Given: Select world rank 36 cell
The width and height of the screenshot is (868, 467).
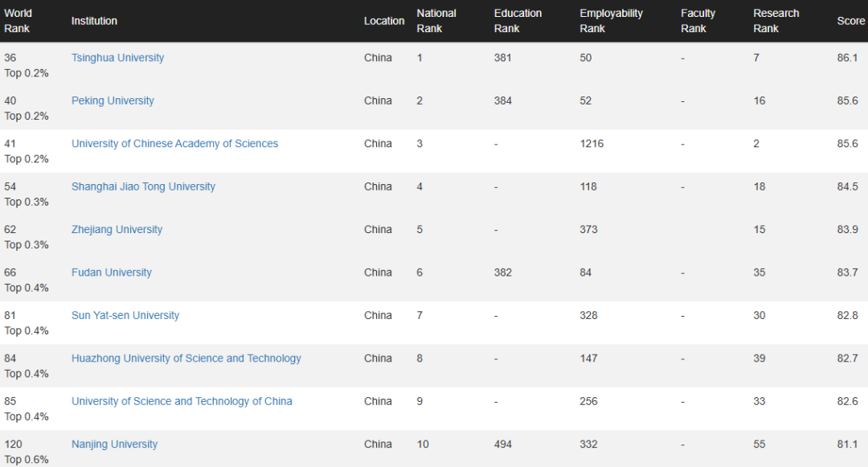Looking at the screenshot, I should [10, 58].
